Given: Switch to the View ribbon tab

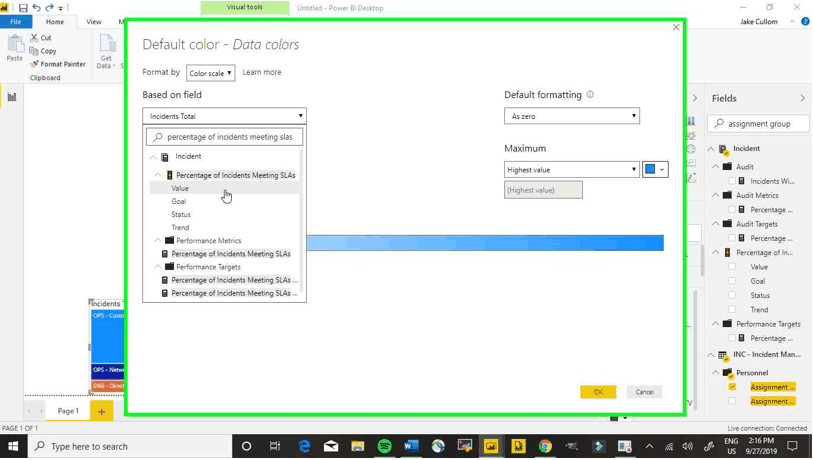Looking at the screenshot, I should coord(94,22).
